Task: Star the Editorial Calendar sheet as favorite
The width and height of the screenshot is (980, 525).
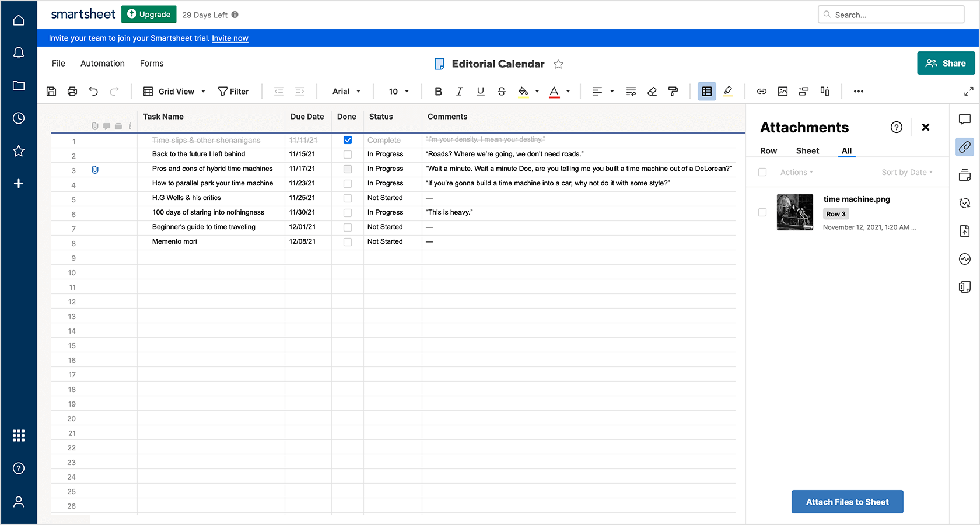Action: (558, 64)
